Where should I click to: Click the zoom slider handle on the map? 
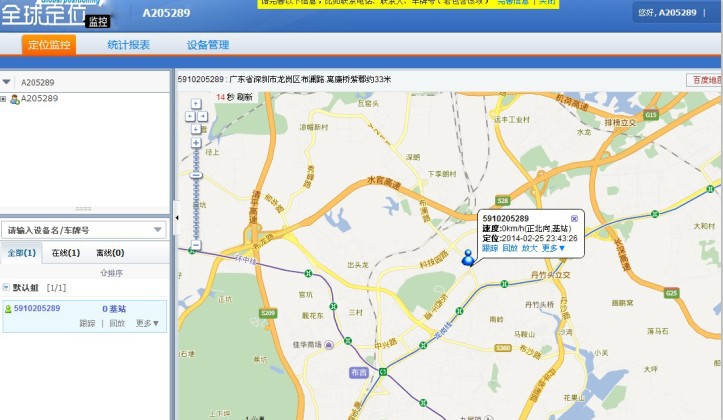click(x=196, y=175)
